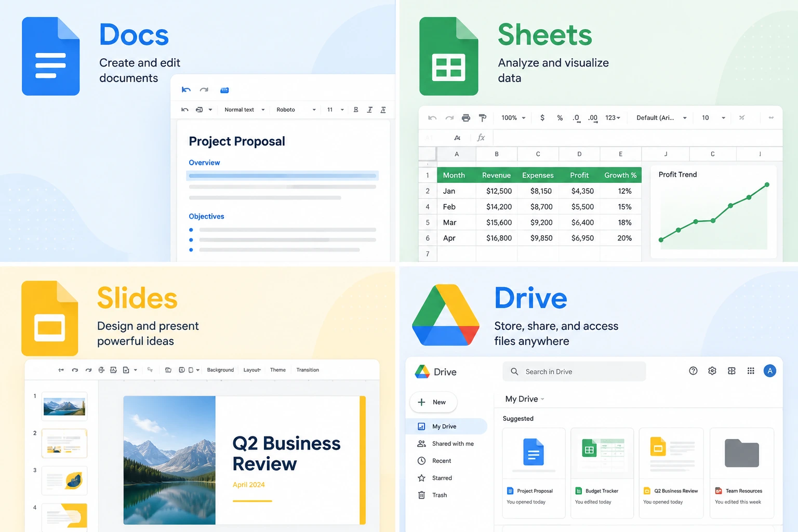
Task: Click the fx formula bar input
Action: coord(637,138)
